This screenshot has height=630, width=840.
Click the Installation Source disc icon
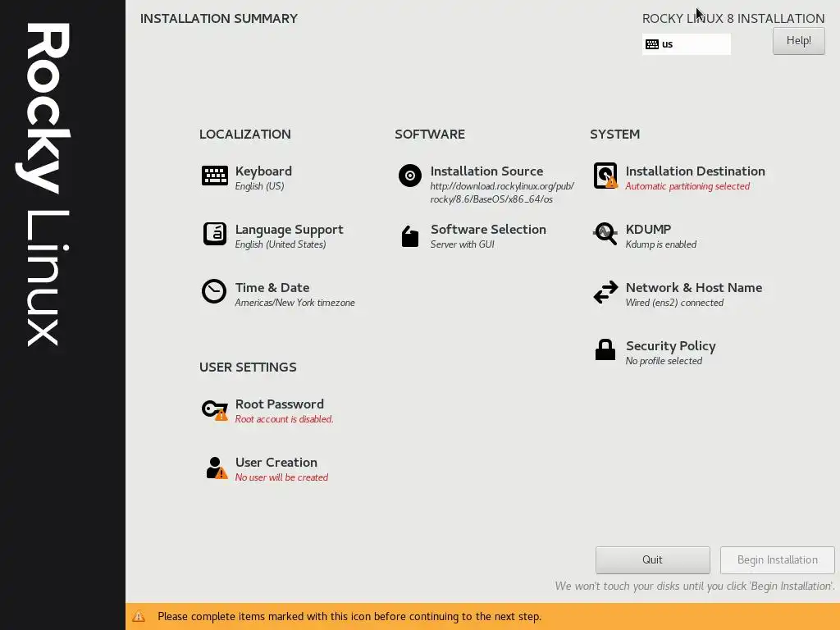[x=410, y=176]
